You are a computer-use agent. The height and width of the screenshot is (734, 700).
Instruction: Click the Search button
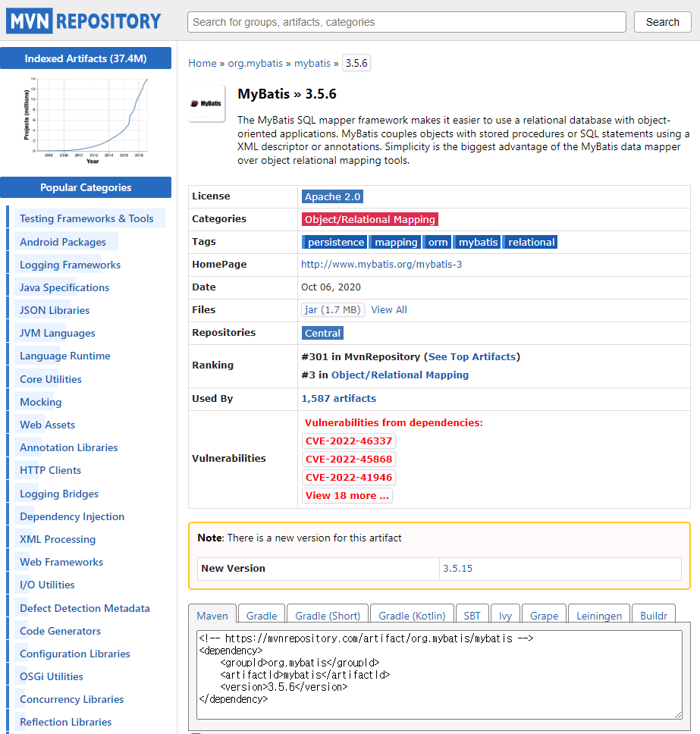pos(663,22)
